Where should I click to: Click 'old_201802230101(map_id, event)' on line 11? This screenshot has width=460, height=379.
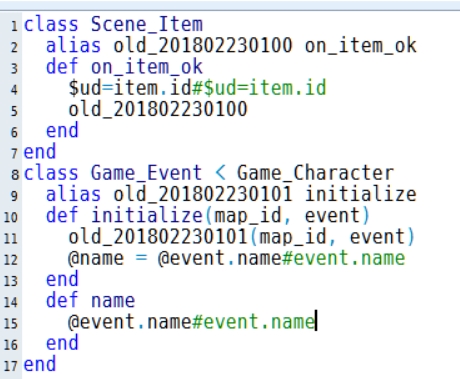tap(241, 237)
